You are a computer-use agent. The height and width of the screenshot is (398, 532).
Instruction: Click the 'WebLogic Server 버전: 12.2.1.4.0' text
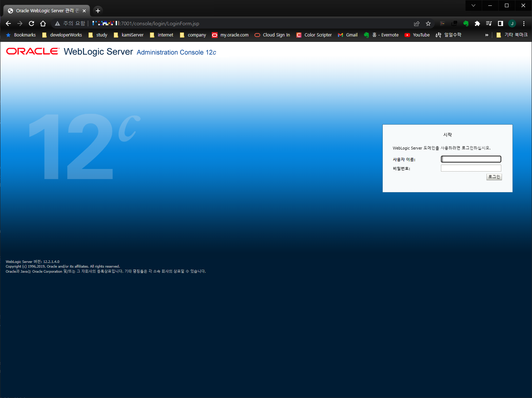(x=33, y=262)
